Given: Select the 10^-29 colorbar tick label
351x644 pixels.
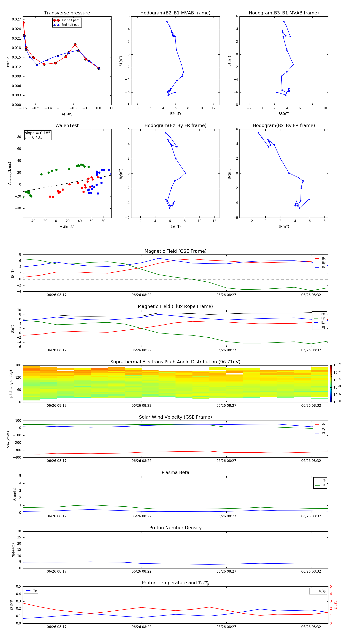Looking at the screenshot, I should tap(337, 387).
